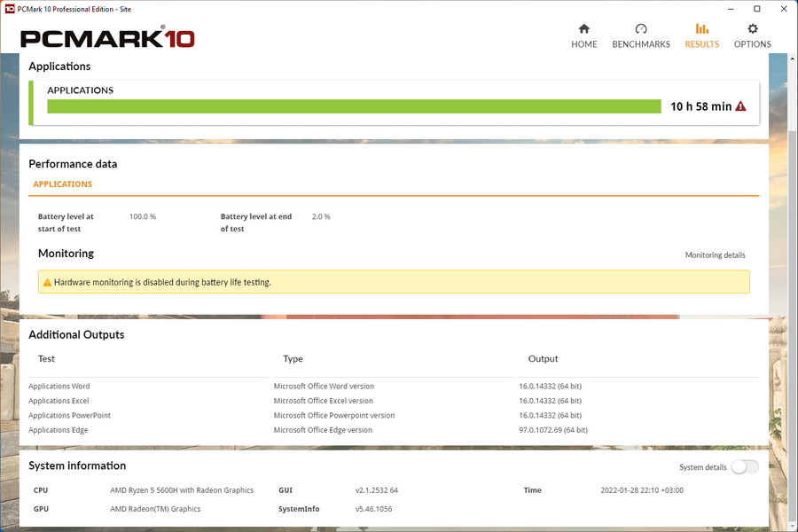Maximize the PCMark 10 window
Viewport: 798px width, 532px height.
757,9
